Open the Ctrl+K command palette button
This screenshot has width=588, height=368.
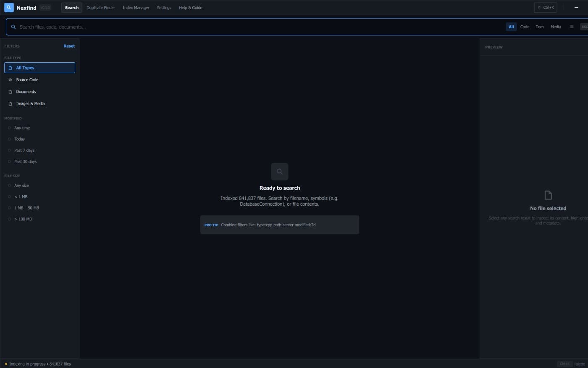(546, 8)
